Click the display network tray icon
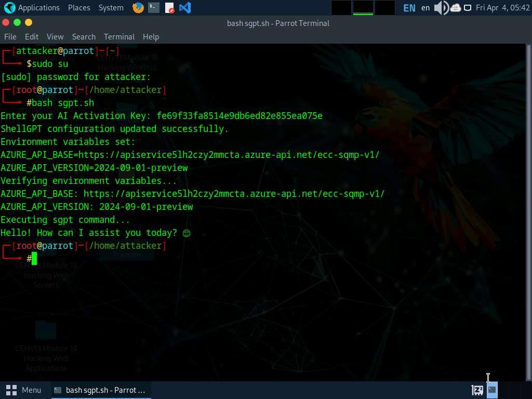 coord(468,8)
